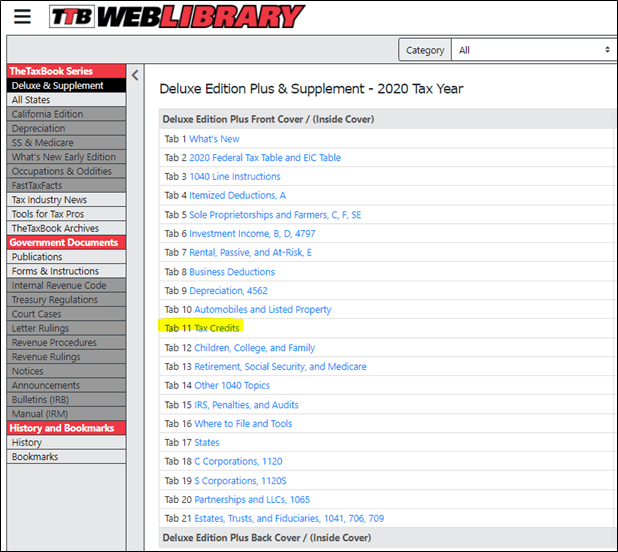Open Sole Proprietorships and Farmers link
Image resolution: width=618 pixels, height=552 pixels.
point(275,215)
